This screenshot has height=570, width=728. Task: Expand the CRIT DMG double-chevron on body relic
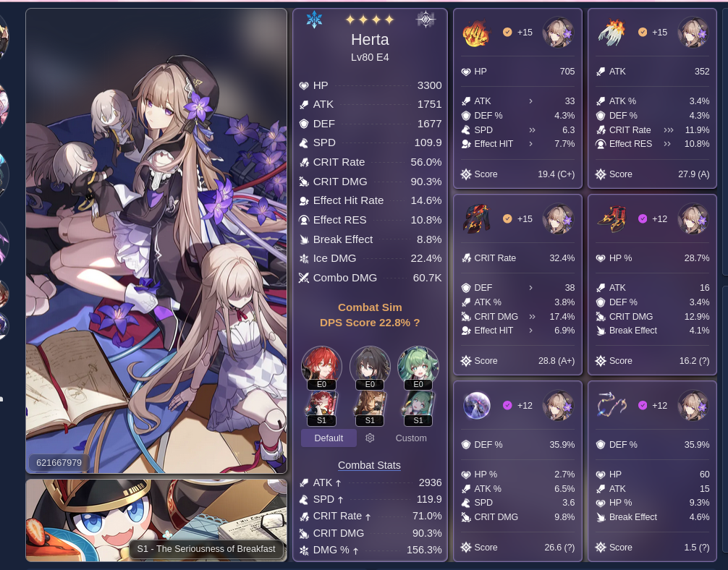532,317
